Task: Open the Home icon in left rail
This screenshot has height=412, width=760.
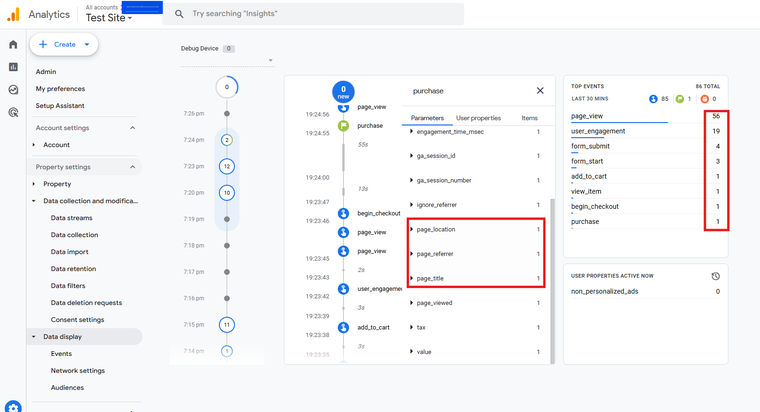Action: [x=13, y=45]
